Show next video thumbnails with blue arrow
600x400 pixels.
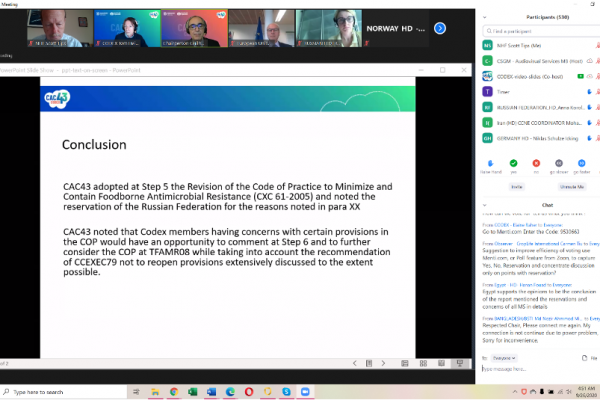439,29
